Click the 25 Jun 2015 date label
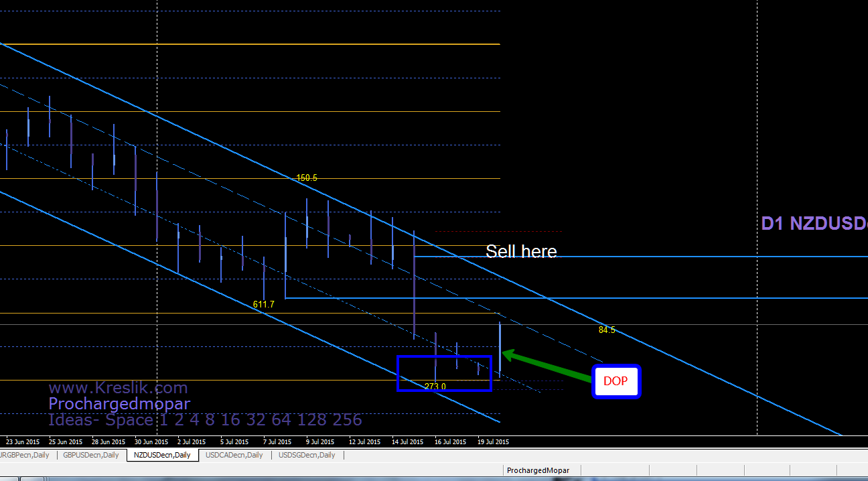Viewport: 868px width, 481px height. pos(66,441)
